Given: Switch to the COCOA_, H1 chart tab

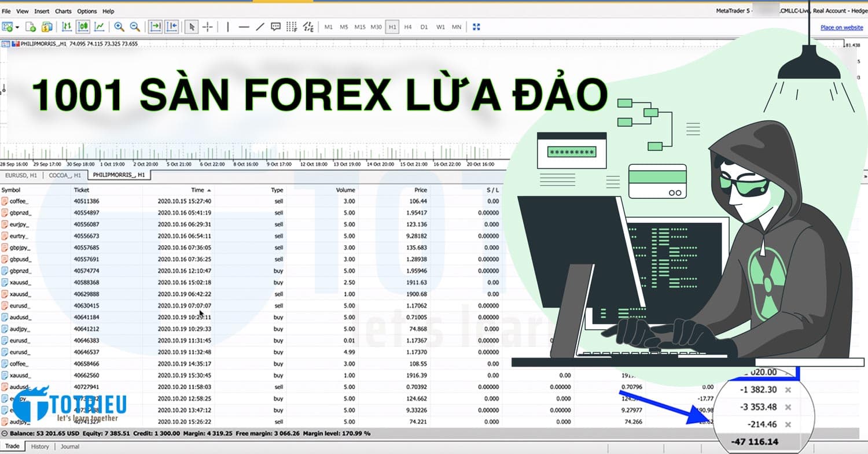Looking at the screenshot, I should [x=65, y=175].
